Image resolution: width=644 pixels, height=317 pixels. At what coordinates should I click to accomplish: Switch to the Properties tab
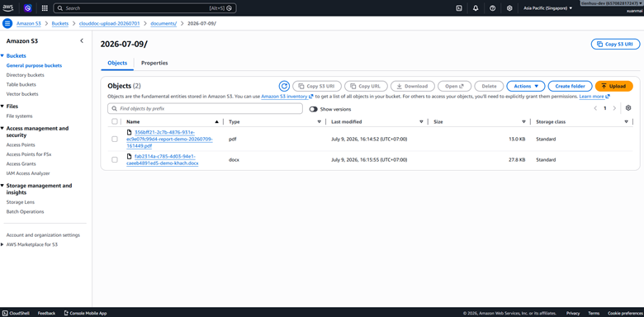click(154, 63)
